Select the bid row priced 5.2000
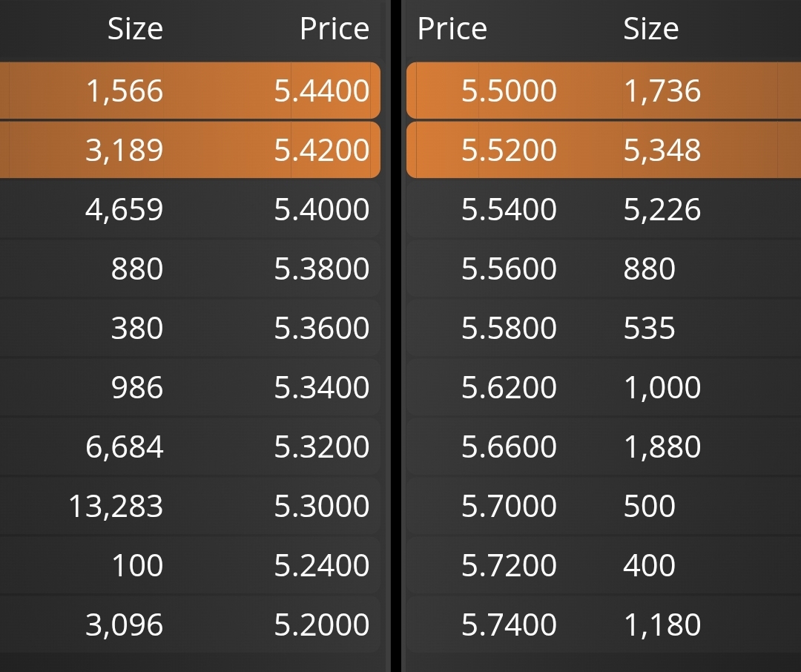Viewport: 801px width, 672px height. (190, 624)
